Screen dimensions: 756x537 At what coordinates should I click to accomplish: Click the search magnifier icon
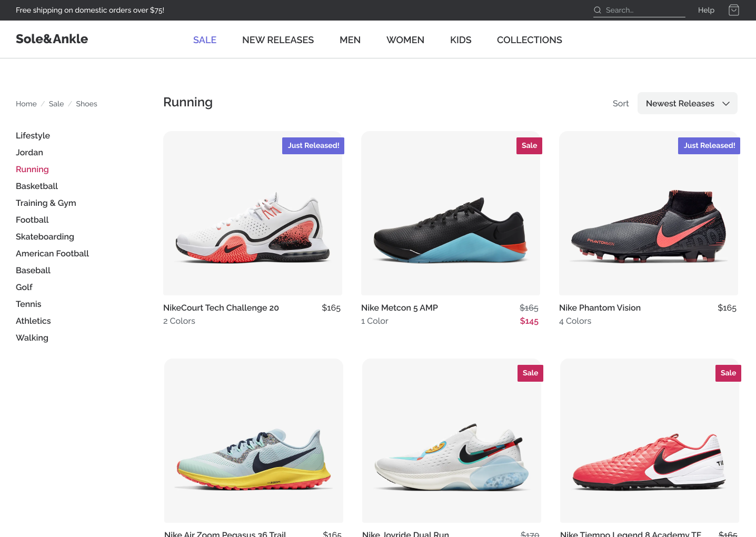coord(598,10)
